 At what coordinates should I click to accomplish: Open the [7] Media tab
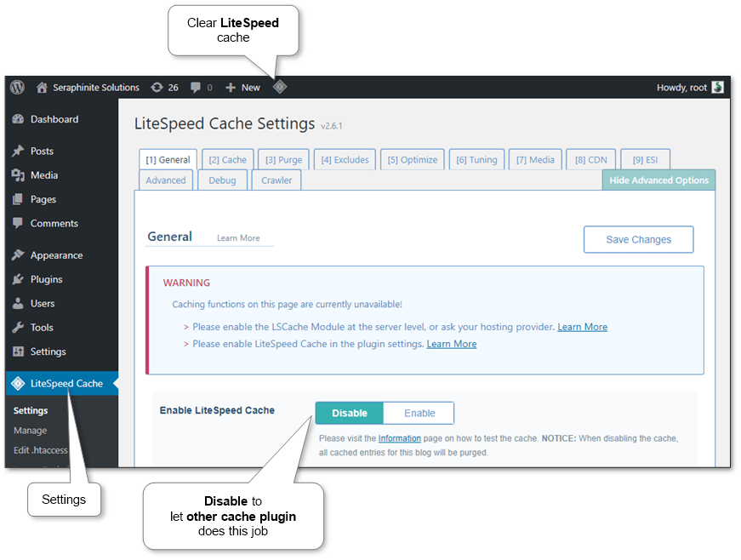(x=535, y=160)
